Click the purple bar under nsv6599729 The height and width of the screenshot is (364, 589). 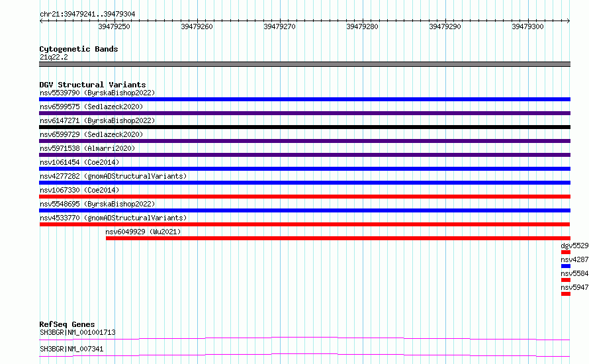(x=304, y=141)
